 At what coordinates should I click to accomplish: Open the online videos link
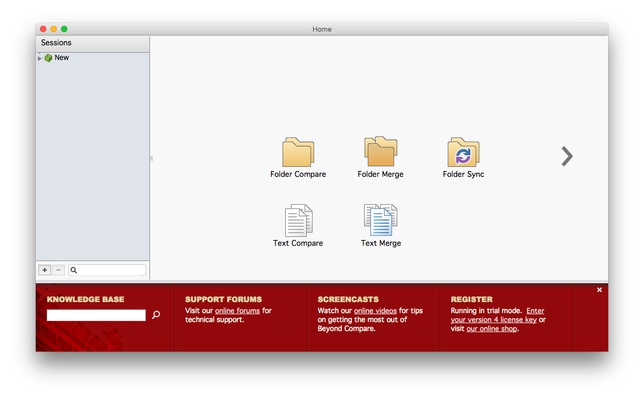click(x=375, y=311)
